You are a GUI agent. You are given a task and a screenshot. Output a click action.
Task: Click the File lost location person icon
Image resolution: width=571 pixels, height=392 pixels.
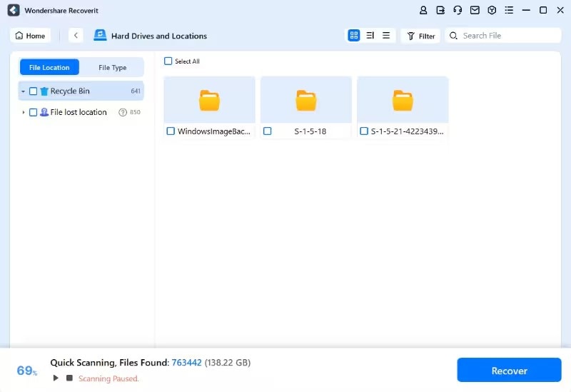click(x=44, y=112)
